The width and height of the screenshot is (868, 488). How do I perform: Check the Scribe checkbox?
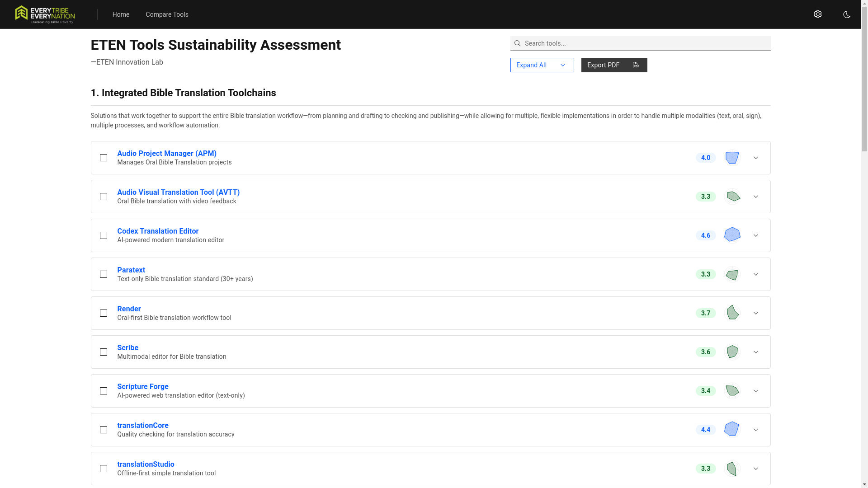coord(104,352)
